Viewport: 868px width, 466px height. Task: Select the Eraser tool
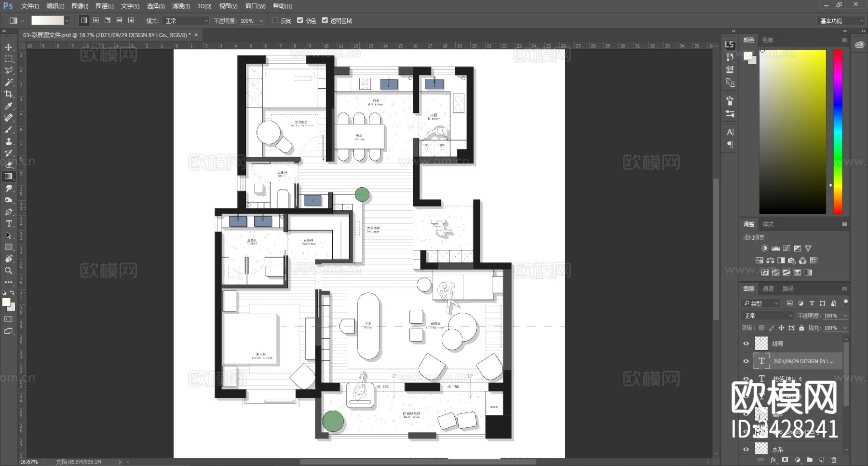click(9, 164)
